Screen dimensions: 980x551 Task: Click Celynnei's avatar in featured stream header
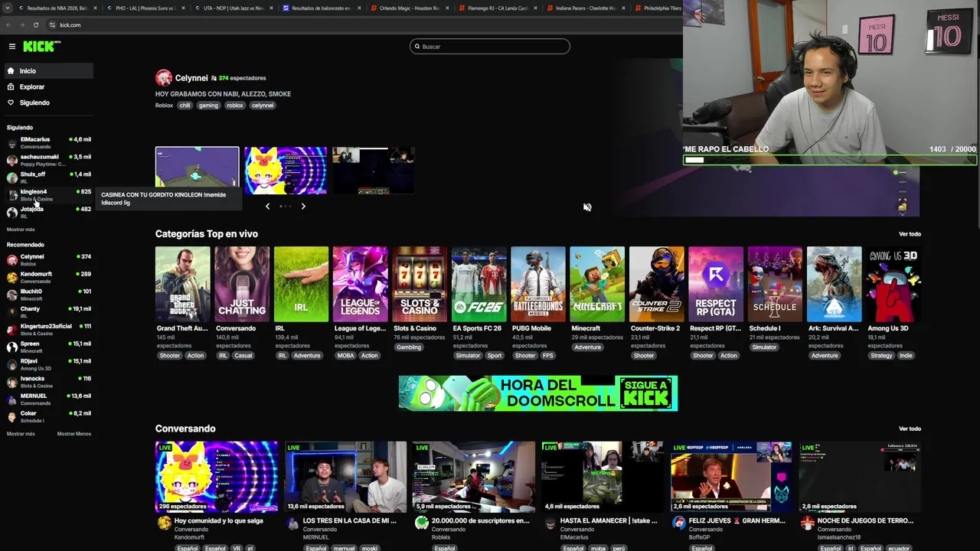pos(164,78)
